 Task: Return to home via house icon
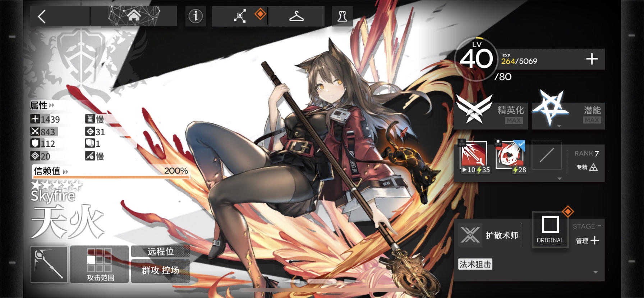click(134, 16)
